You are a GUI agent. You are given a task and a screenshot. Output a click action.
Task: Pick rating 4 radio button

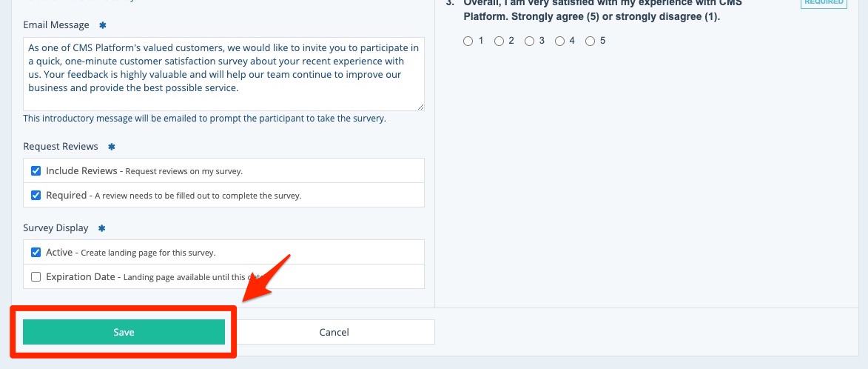559,41
